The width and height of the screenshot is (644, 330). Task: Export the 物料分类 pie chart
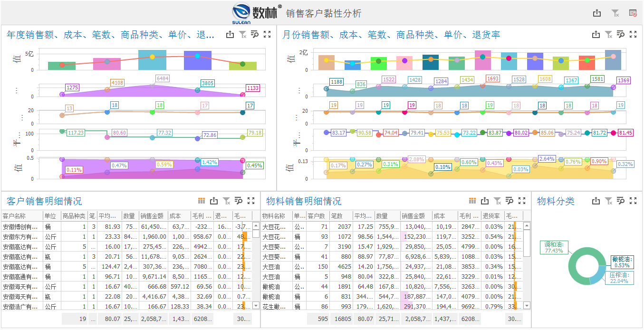click(x=596, y=201)
